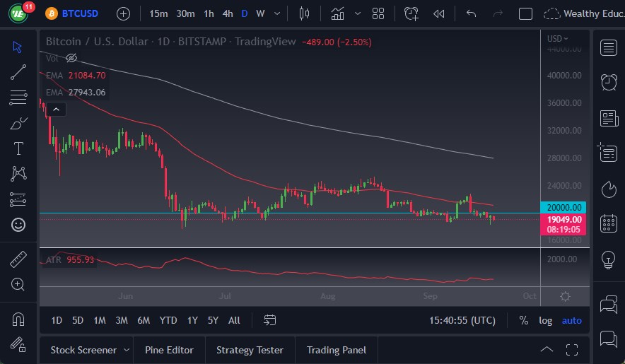Toggle log scale on price axis
The image size is (625, 364).
[545, 320]
